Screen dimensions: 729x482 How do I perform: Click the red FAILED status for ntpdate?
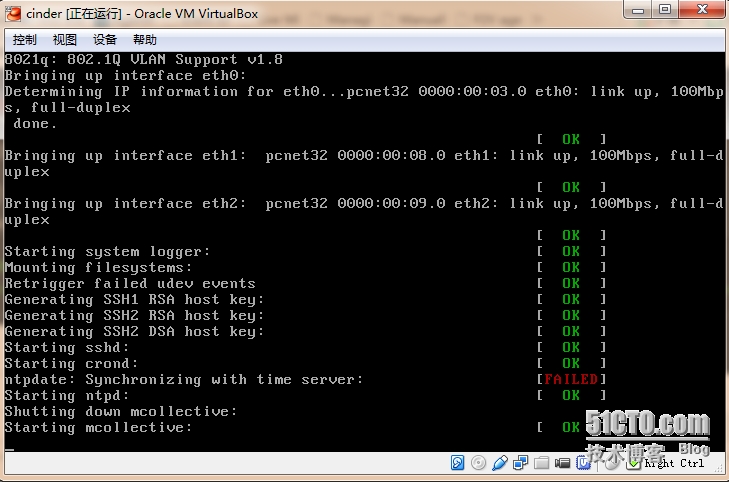tap(571, 379)
